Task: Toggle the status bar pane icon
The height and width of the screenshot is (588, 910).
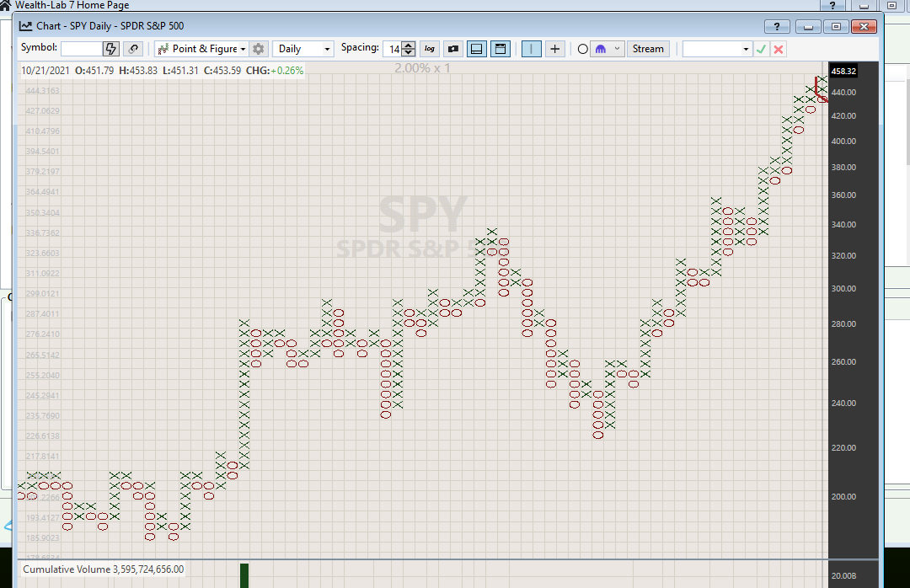Action: (x=500, y=49)
